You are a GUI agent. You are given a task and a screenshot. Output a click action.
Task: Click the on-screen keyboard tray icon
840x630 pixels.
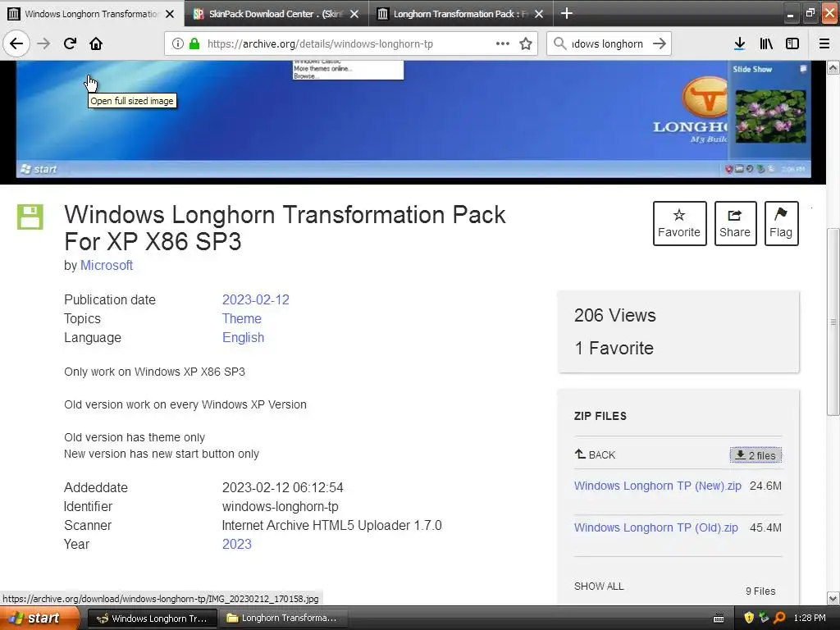point(719,619)
